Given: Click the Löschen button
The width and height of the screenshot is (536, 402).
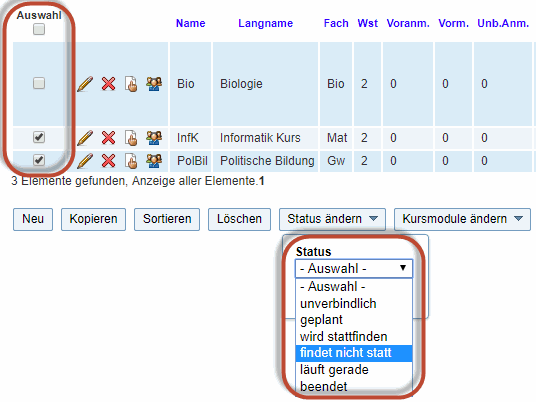Looking at the screenshot, I should pyautogui.click(x=239, y=219).
